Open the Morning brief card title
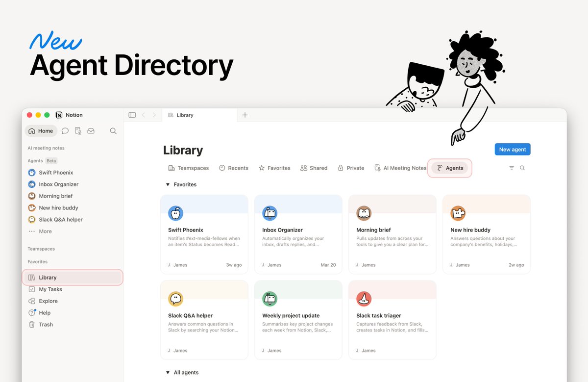588x382 pixels. click(x=374, y=230)
